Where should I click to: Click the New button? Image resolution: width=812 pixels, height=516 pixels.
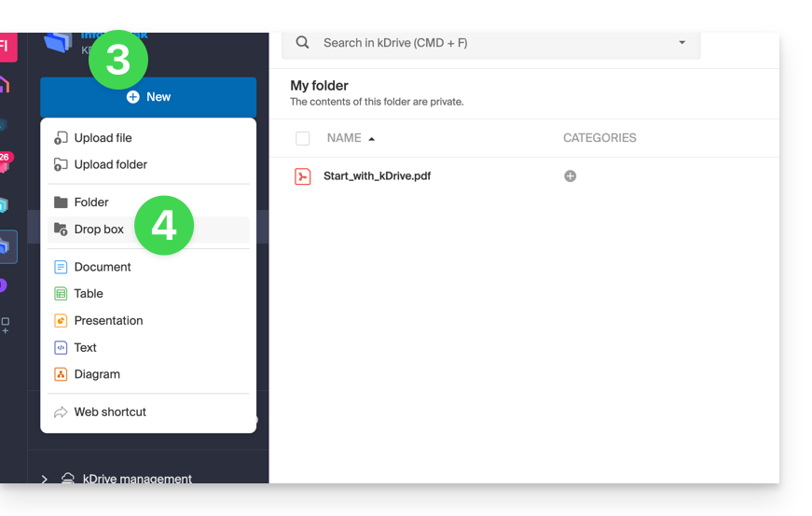coord(148,97)
